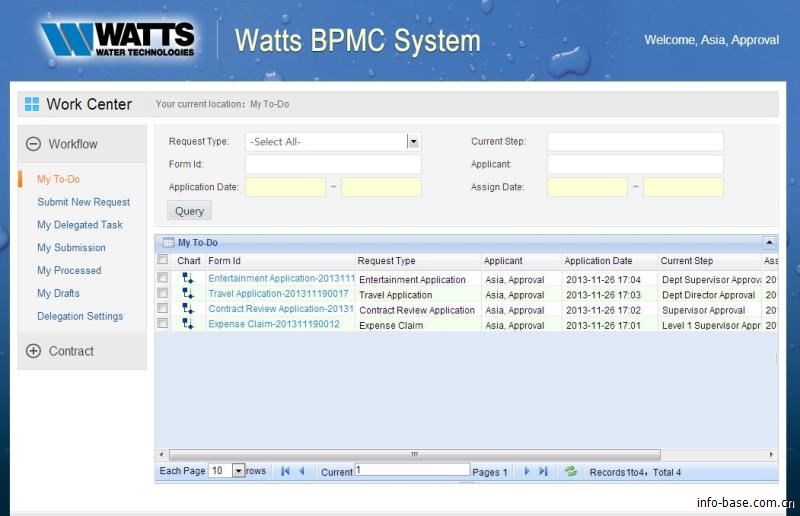Go to last page of records
Image resolution: width=800 pixels, height=516 pixels.
(543, 471)
